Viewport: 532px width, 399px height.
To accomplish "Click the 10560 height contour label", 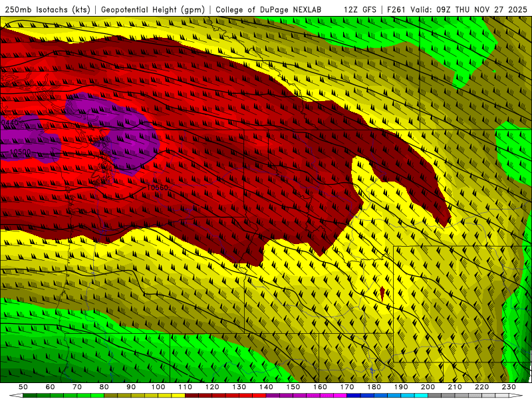I will (x=158, y=188).
